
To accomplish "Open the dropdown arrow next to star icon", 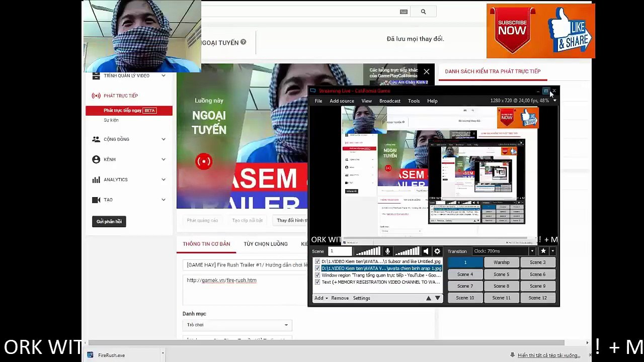I will [x=552, y=251].
